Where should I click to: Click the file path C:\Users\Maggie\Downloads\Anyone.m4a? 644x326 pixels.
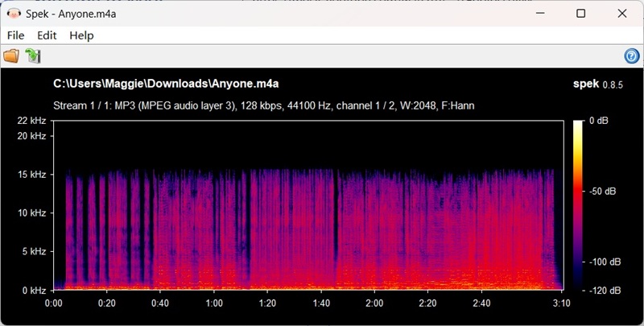tap(166, 84)
